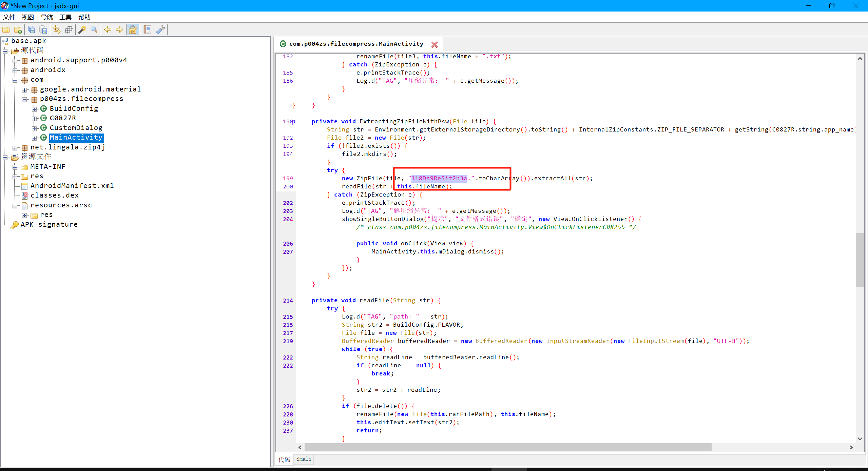The height and width of the screenshot is (471, 868).
Task: Click the save all icon
Action: [x=31, y=30]
